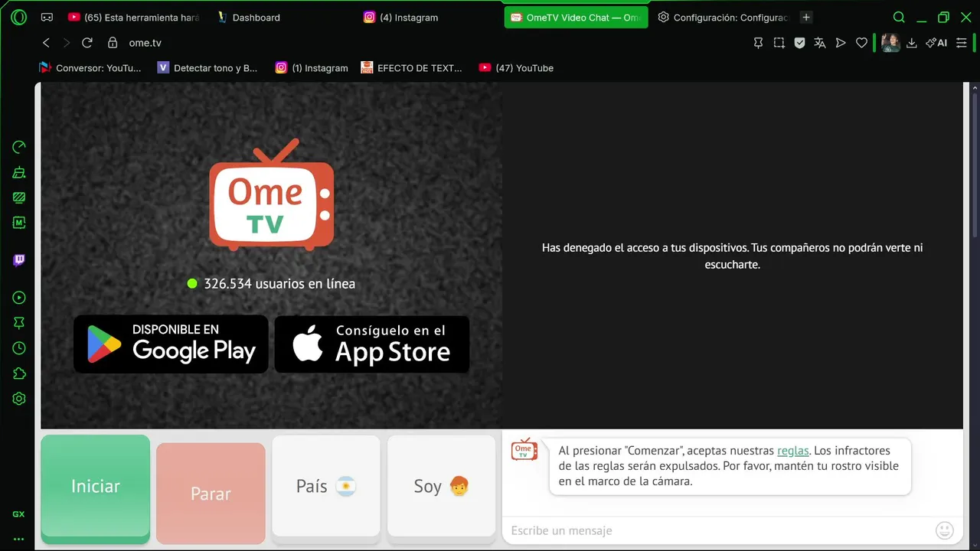
Task: Bookmark page with the heart icon
Action: (x=861, y=43)
